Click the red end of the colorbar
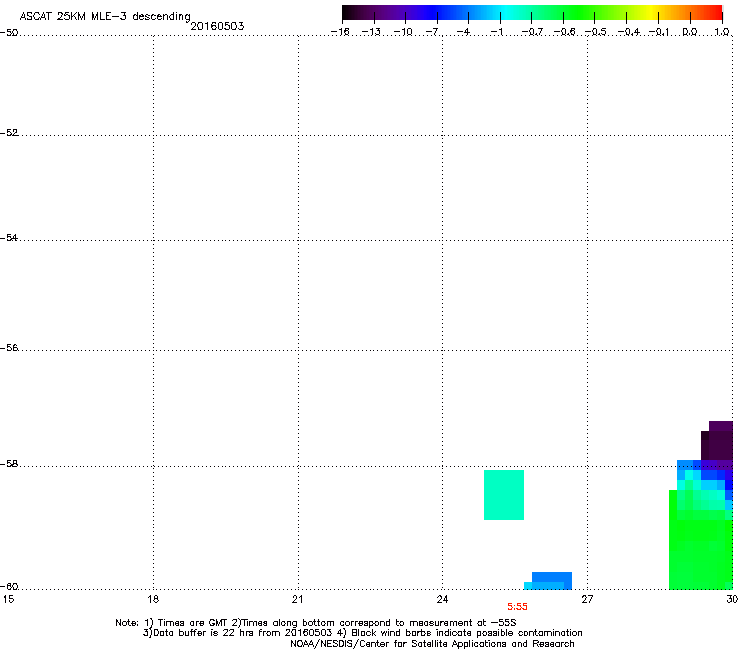Screen dimensions: 740x650 point(714,13)
